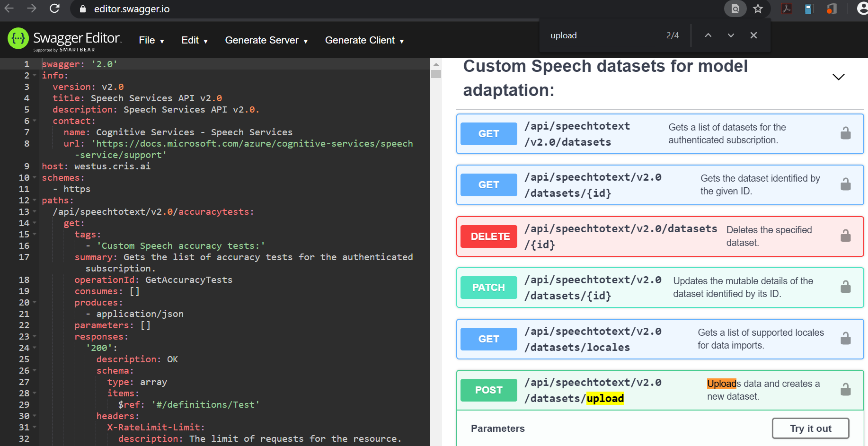This screenshot has width=868, height=446.
Task: Open the File menu
Action: click(x=151, y=41)
